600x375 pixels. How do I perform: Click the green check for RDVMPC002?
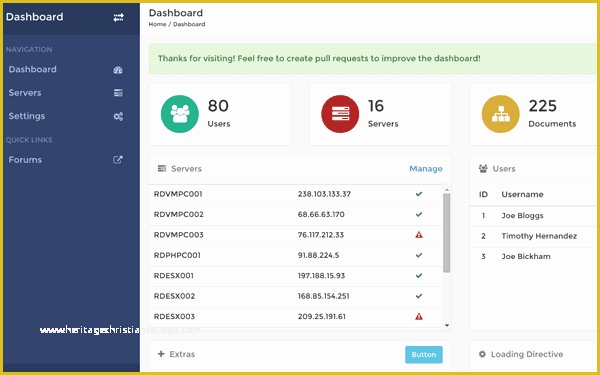(x=419, y=214)
